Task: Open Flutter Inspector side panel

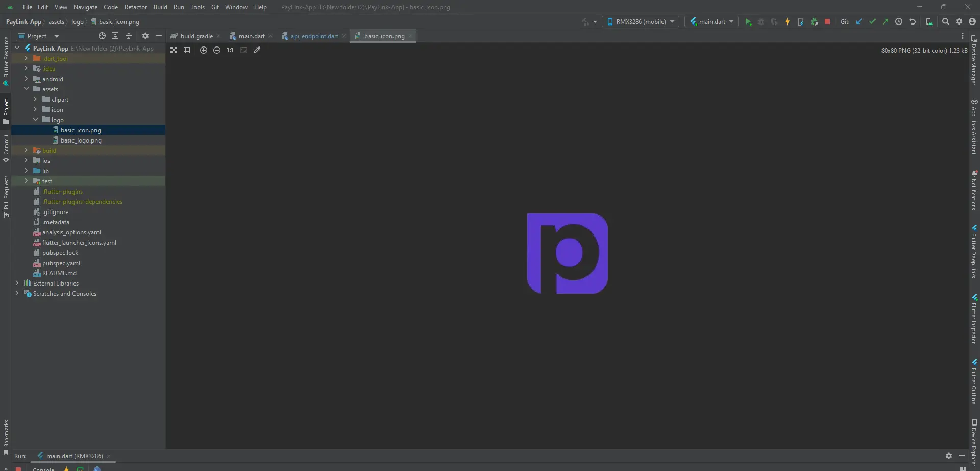Action: point(974,319)
